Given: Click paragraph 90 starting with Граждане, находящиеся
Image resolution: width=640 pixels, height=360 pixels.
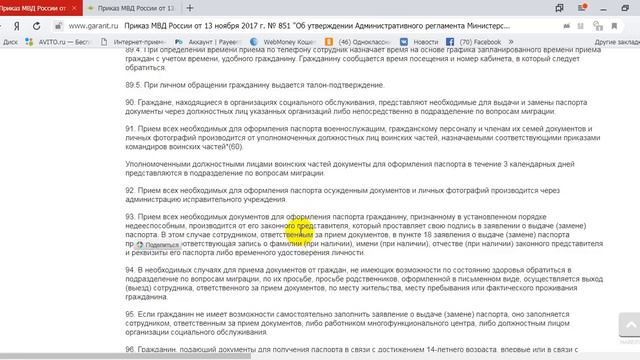Looking at the screenshot, I should 356,107.
